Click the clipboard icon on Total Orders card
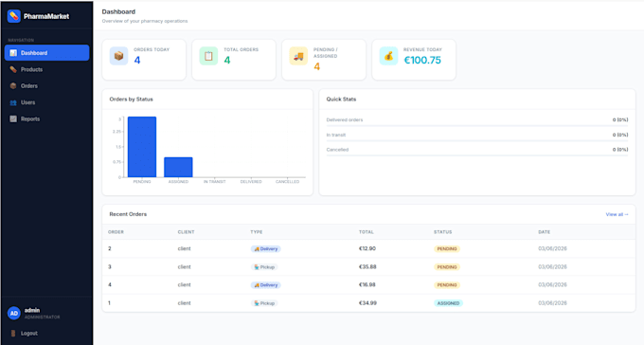Image resolution: width=644 pixels, height=345 pixels. 208,56
